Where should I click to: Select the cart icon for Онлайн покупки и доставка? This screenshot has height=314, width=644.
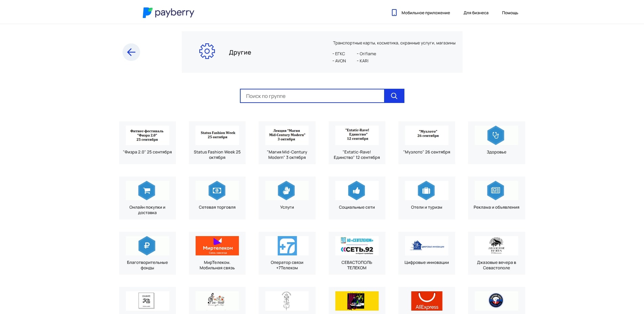147,190
